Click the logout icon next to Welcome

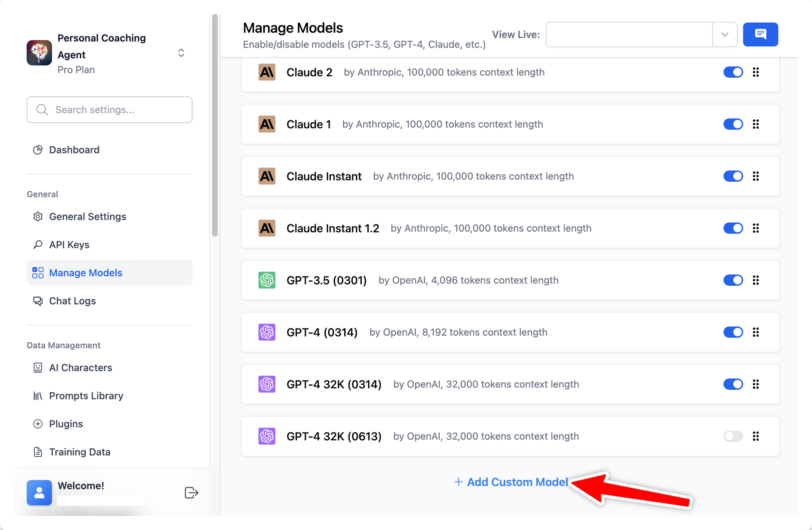pyautogui.click(x=192, y=493)
